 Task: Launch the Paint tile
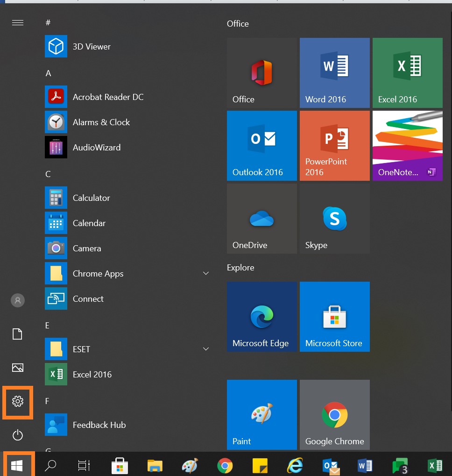point(262,415)
